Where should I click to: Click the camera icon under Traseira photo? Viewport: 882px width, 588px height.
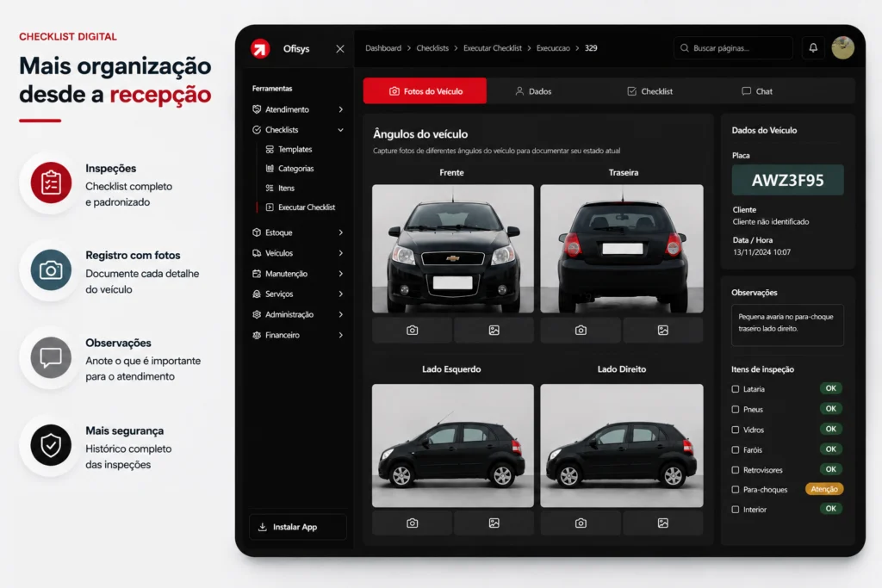pyautogui.click(x=581, y=330)
